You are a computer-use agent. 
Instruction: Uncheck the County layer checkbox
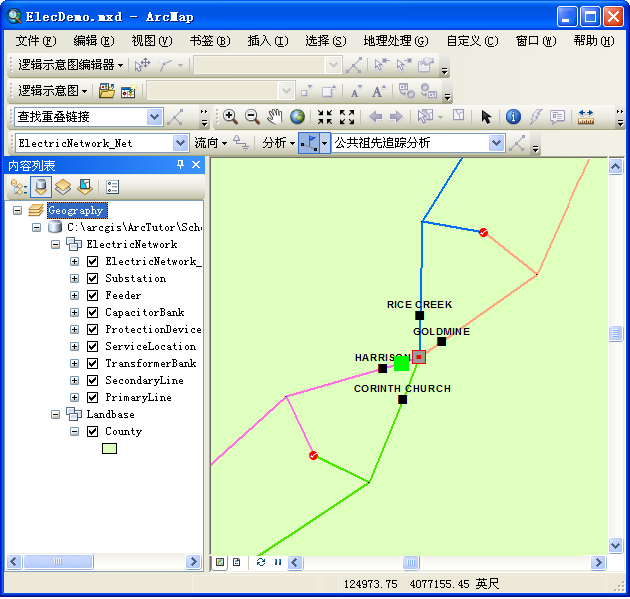click(x=93, y=431)
